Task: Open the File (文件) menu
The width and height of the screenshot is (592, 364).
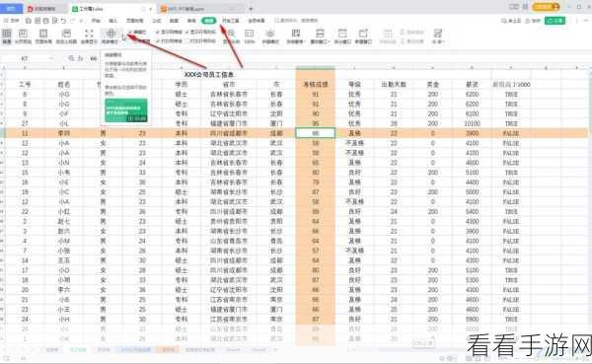Action: (x=12, y=21)
